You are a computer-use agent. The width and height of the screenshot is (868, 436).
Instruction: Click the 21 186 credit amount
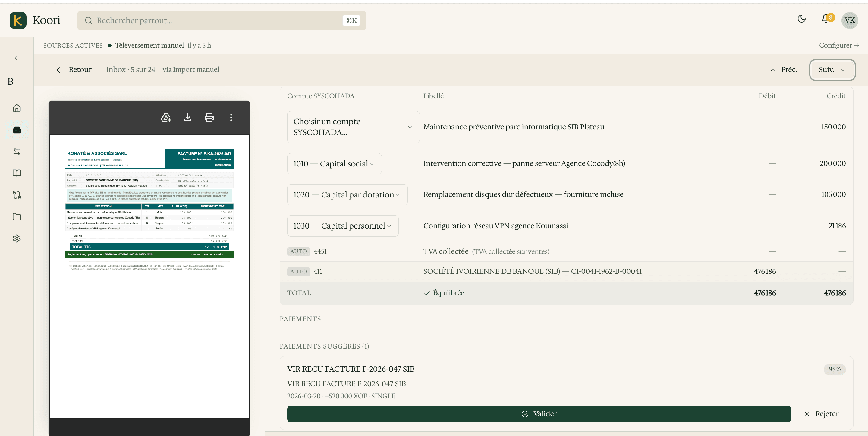837,226
